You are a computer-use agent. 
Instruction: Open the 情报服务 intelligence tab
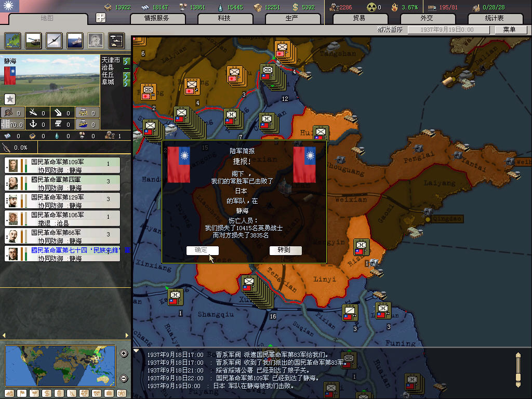pyautogui.click(x=157, y=18)
